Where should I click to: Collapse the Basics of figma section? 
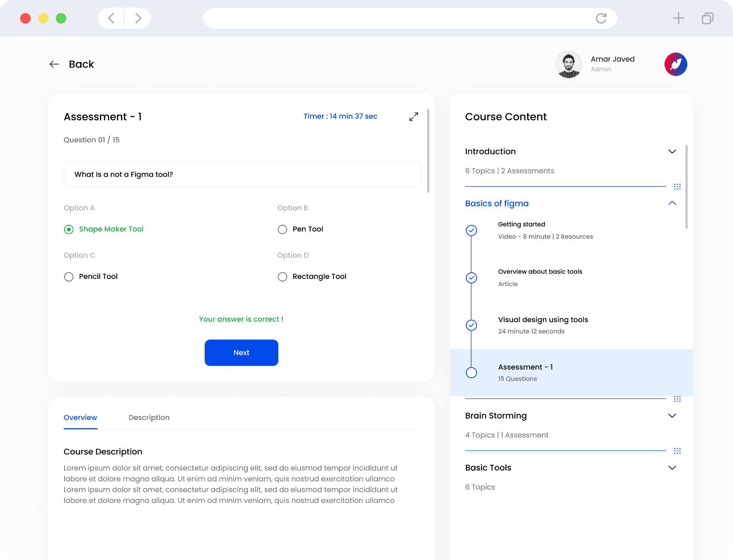(x=672, y=203)
